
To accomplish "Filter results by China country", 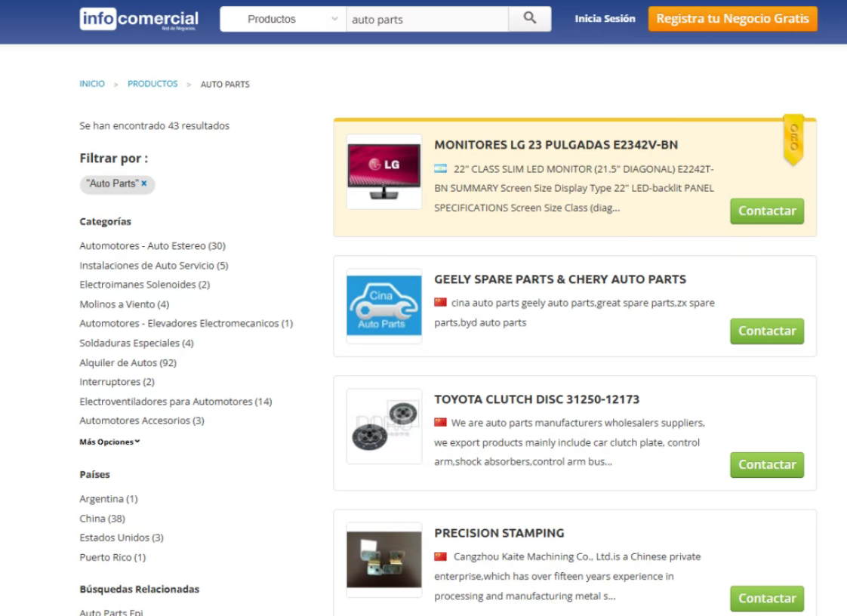I will tap(102, 519).
